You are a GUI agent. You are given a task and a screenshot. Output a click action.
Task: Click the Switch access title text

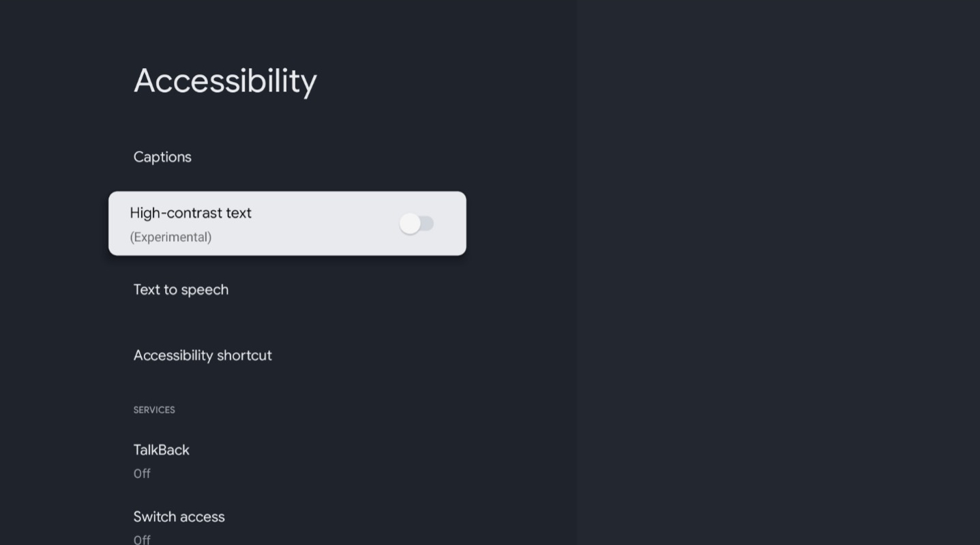[x=179, y=517]
